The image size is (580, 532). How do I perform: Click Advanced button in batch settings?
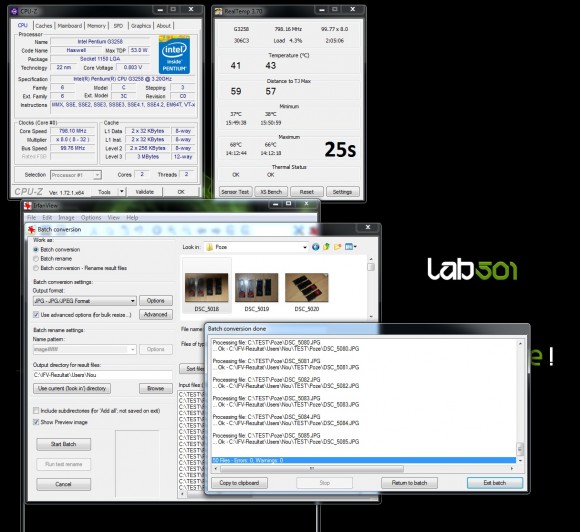tap(156, 314)
